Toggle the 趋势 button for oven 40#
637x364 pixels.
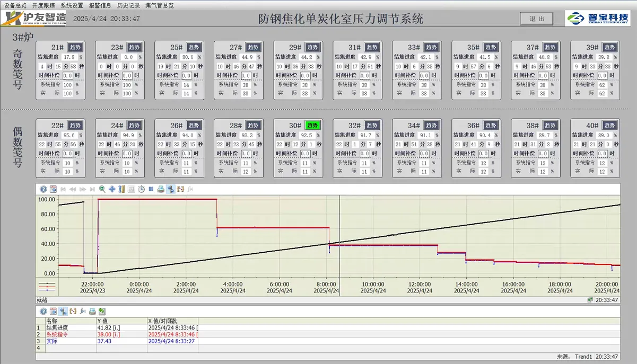610,126
